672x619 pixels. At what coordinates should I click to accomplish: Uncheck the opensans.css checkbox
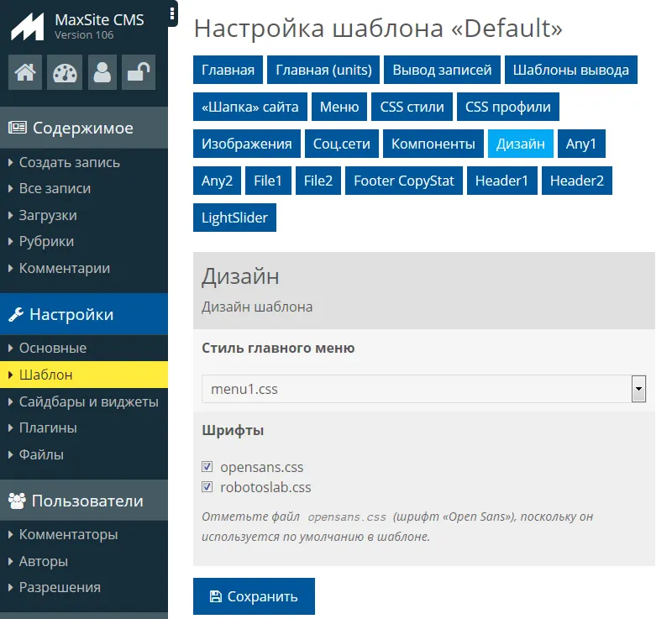click(207, 467)
